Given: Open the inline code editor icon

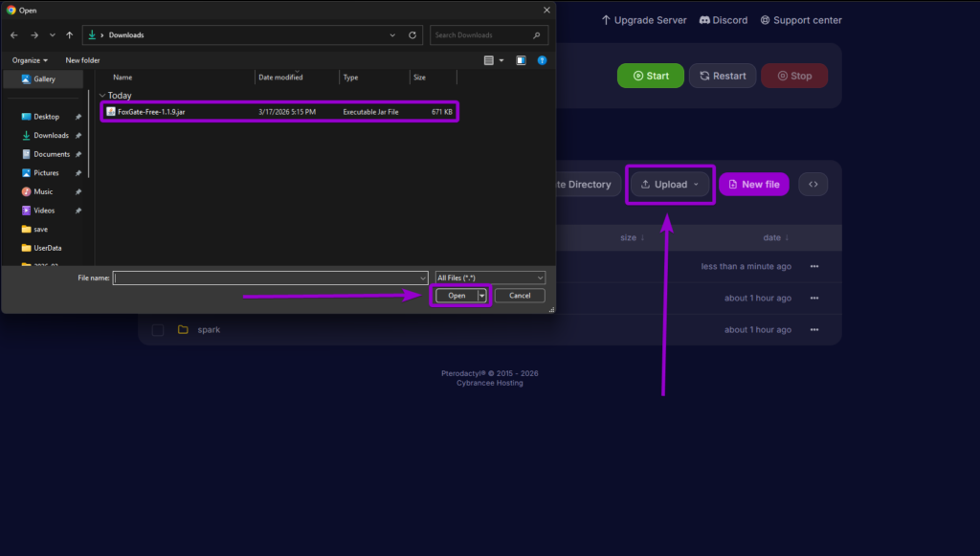Looking at the screenshot, I should [813, 183].
